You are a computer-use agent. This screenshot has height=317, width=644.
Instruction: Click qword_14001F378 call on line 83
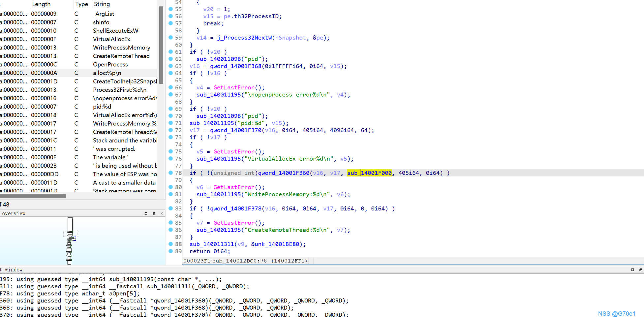click(236, 208)
